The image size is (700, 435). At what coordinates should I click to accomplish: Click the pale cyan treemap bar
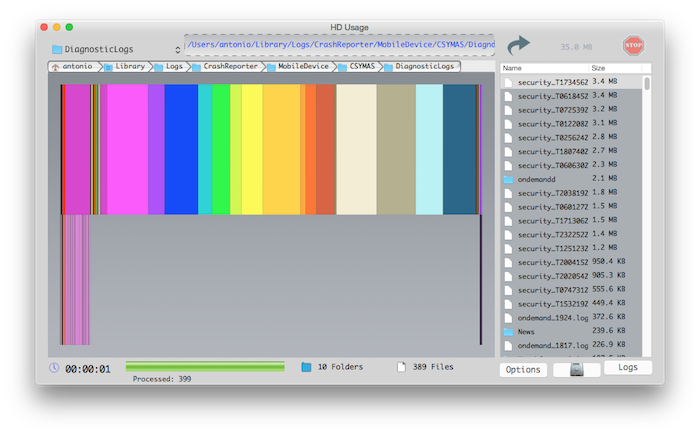[429, 149]
